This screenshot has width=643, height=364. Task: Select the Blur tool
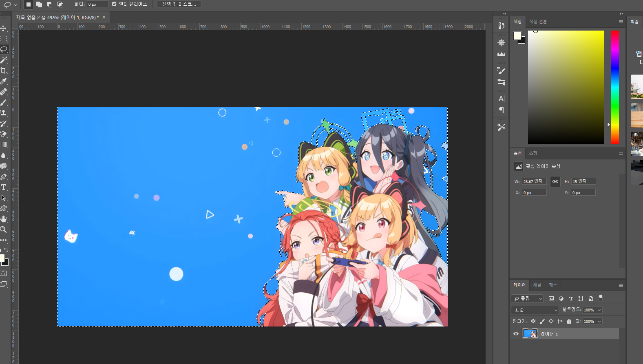point(4,155)
